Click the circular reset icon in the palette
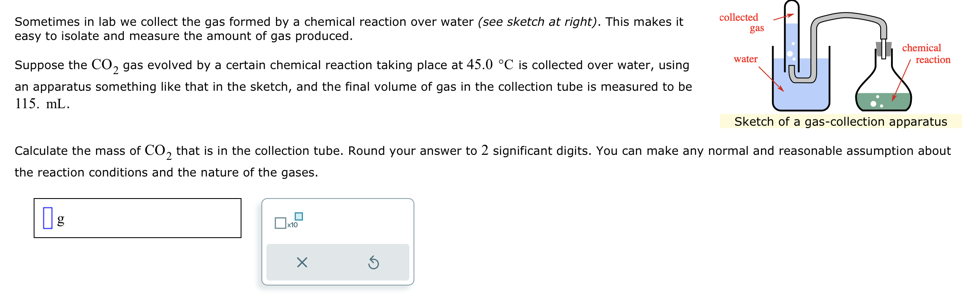 (374, 262)
